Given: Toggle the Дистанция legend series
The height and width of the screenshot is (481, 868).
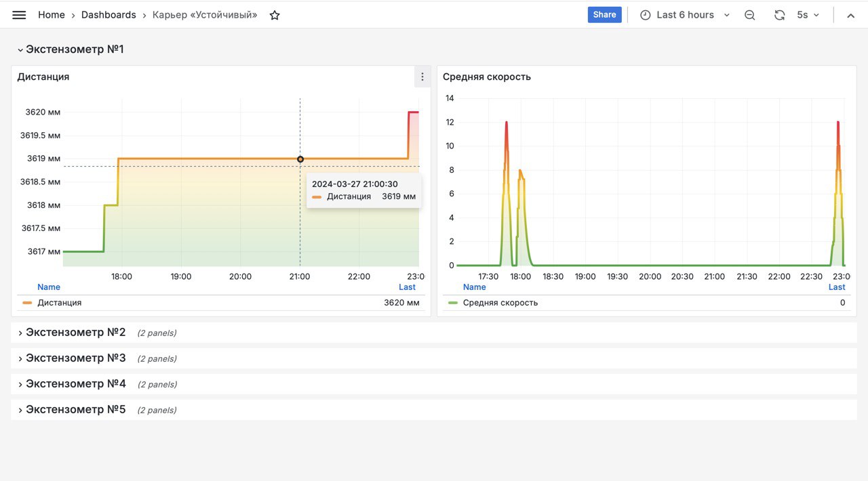Looking at the screenshot, I should 60,303.
